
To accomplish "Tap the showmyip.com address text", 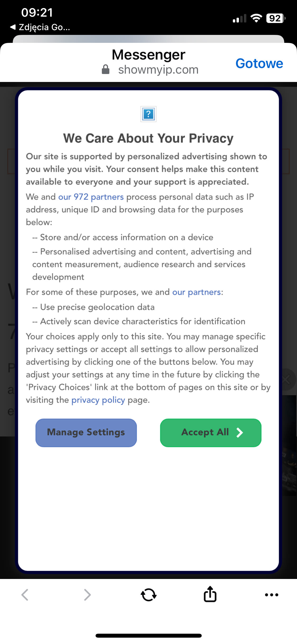I will coord(158,70).
